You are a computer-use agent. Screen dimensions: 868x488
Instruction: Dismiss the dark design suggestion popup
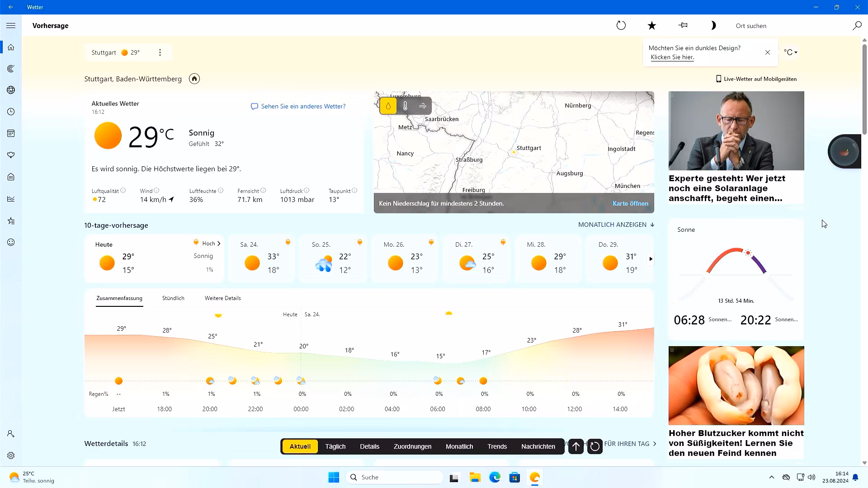[x=767, y=52]
